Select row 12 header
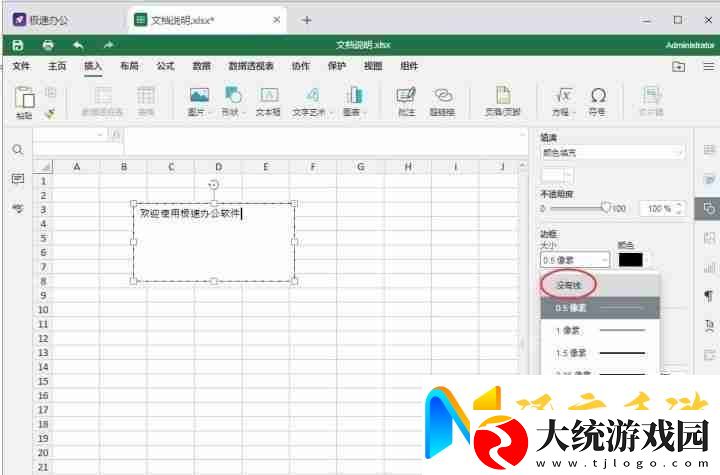Image resolution: width=720 pixels, height=475 pixels. pyautogui.click(x=43, y=339)
